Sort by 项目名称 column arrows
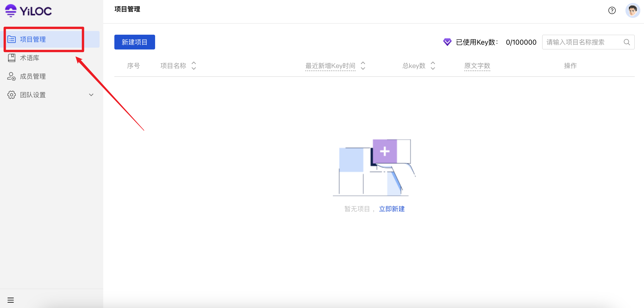This screenshot has height=308, width=644. point(194,66)
